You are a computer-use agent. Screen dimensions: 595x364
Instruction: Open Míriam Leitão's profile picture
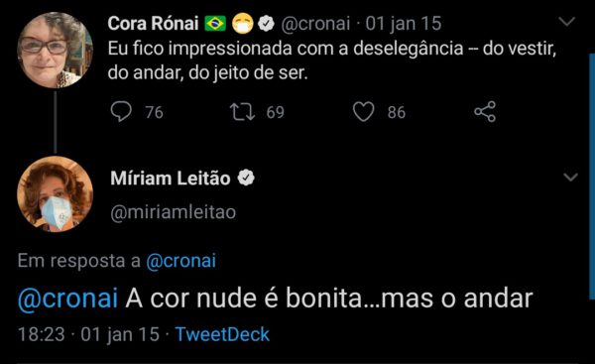(x=55, y=193)
